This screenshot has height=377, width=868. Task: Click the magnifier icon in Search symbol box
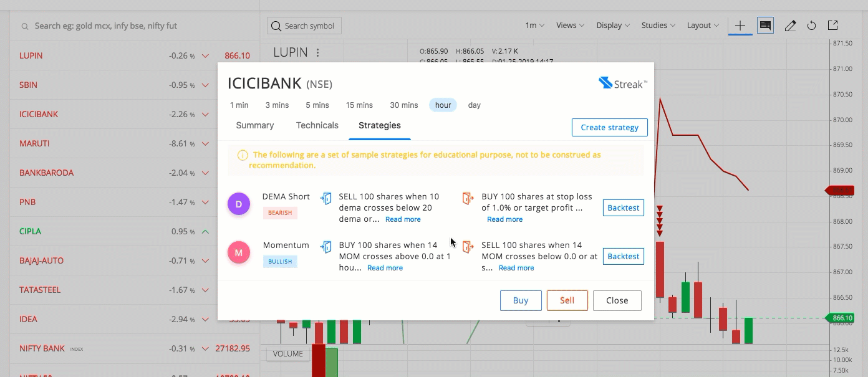(x=276, y=26)
